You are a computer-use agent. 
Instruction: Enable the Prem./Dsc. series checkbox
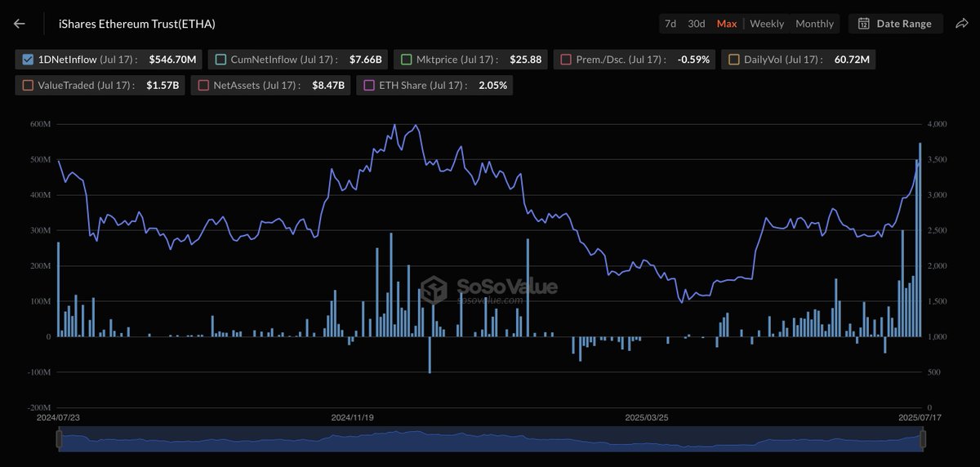coord(565,59)
